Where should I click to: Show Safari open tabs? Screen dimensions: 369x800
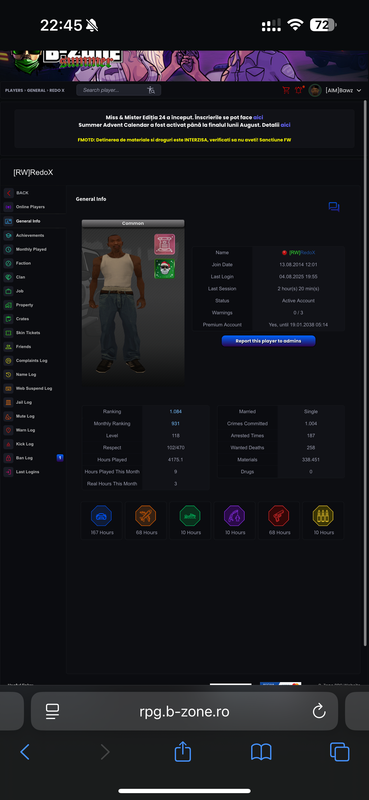[x=339, y=752]
